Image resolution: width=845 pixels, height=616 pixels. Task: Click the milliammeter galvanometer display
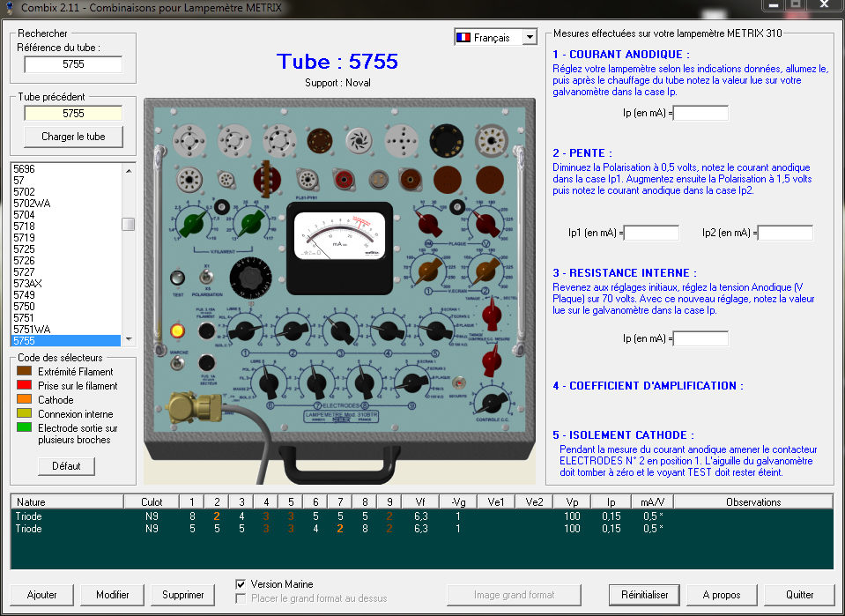(x=339, y=237)
